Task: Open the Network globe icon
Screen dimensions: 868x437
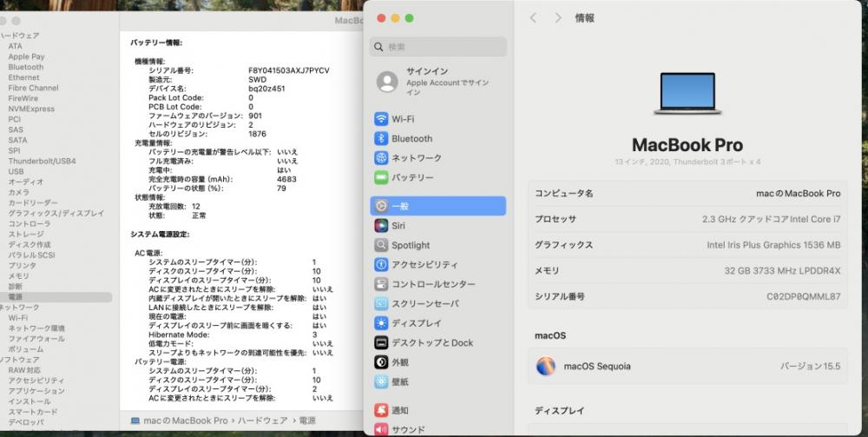Action: tap(381, 158)
